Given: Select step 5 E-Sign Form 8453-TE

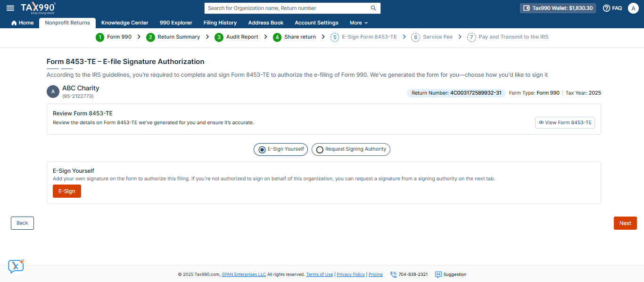Looking at the screenshot, I should point(363,37).
